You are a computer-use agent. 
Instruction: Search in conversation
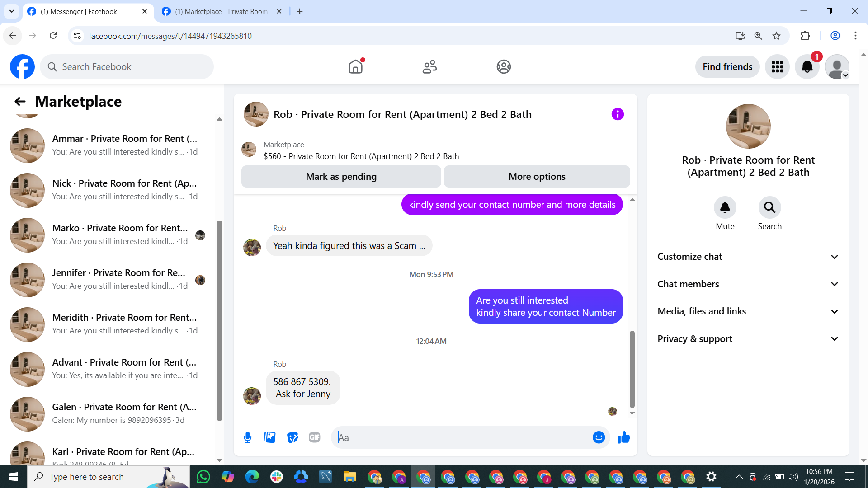pos(769,207)
